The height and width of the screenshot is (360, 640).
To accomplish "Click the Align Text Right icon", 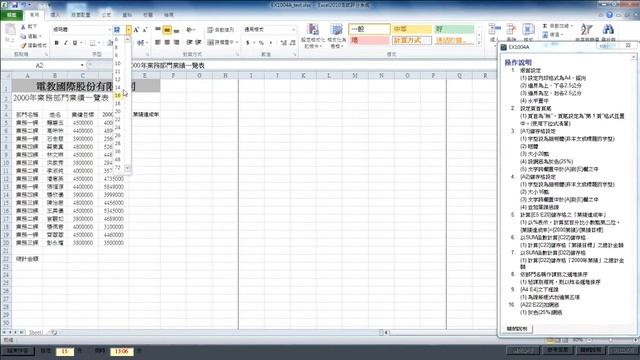I will [176, 42].
